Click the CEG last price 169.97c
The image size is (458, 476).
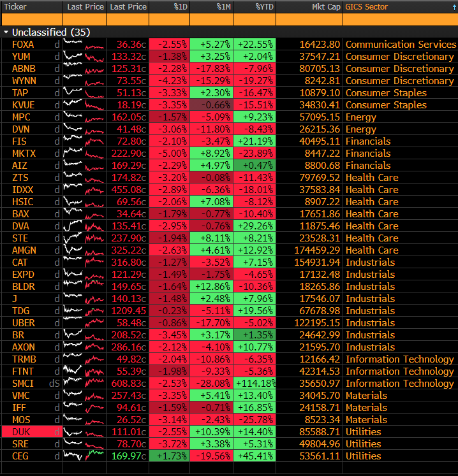pyautogui.click(x=129, y=456)
